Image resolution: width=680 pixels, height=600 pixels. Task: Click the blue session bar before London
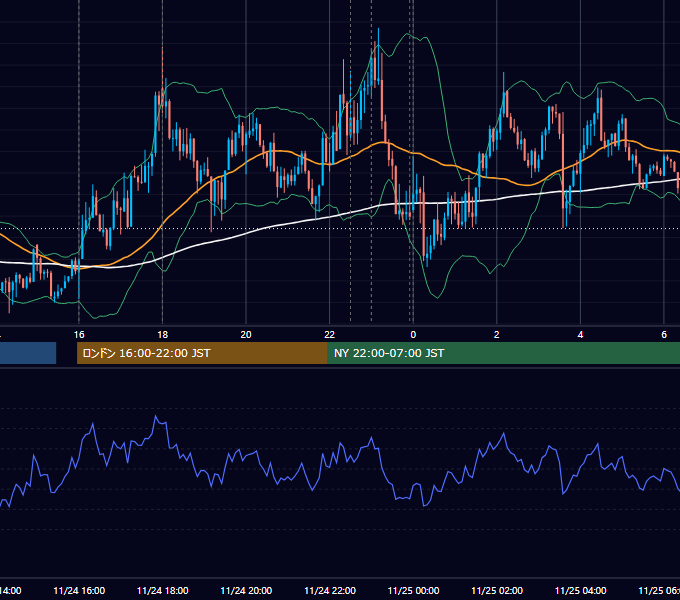[28, 353]
